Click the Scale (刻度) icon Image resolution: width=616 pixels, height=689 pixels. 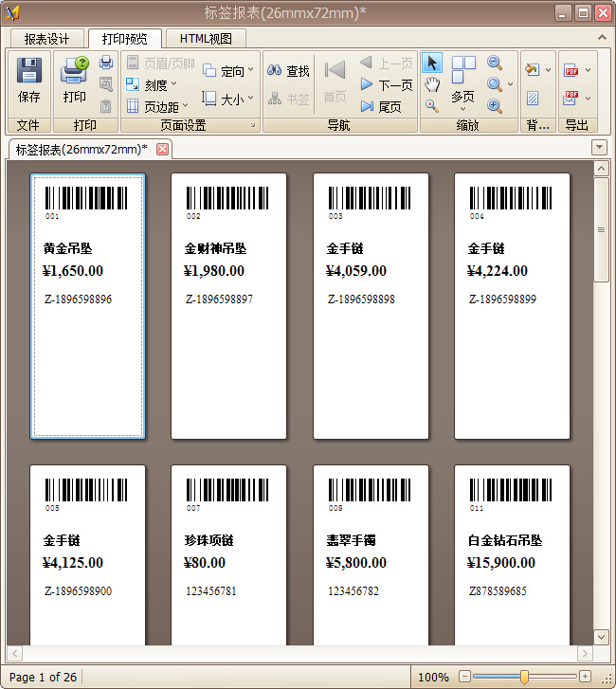pos(133,84)
